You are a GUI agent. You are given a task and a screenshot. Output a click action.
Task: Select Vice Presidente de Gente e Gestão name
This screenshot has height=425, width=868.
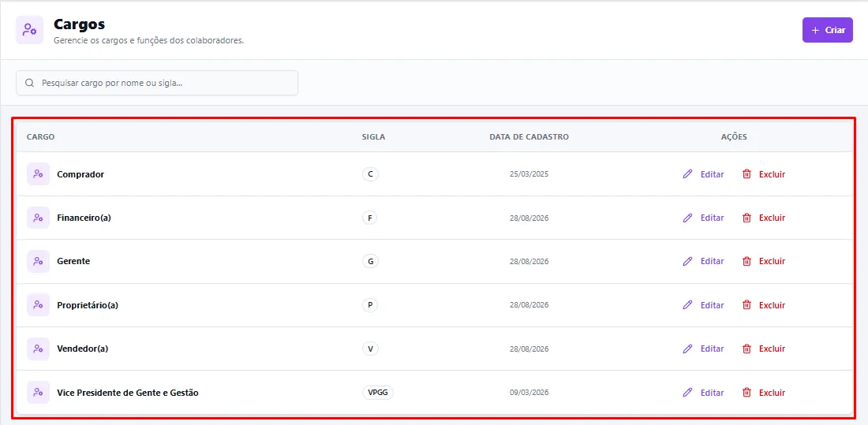pyautogui.click(x=128, y=393)
